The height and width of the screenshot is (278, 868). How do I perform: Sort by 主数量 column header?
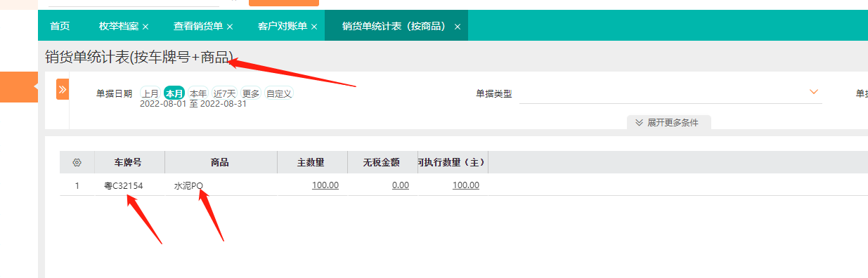(311, 162)
